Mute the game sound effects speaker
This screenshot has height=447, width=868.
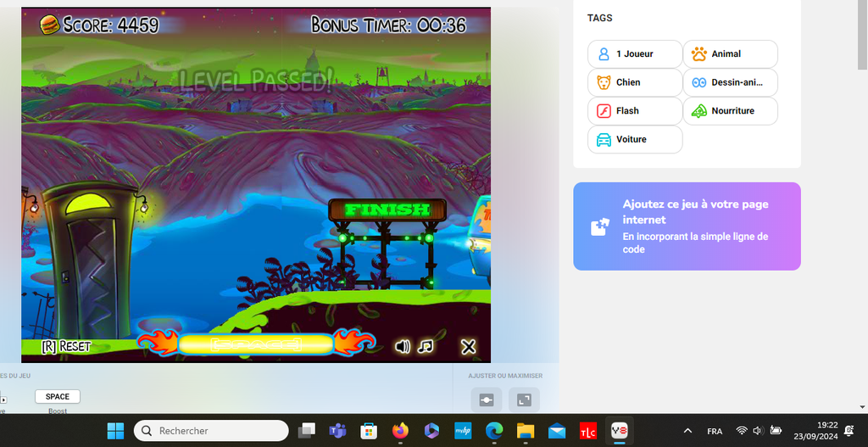(x=403, y=346)
